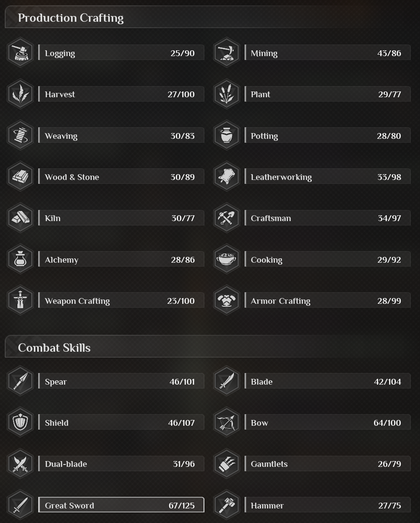Click the Logging axe-and-stump icon
The height and width of the screenshot is (523, 420).
click(20, 53)
